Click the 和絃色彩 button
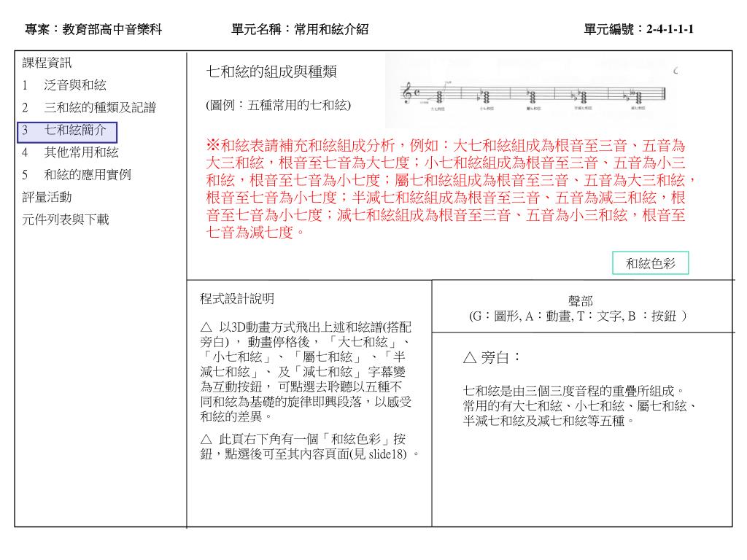Viewport: 747px width, 560px height. (x=650, y=262)
